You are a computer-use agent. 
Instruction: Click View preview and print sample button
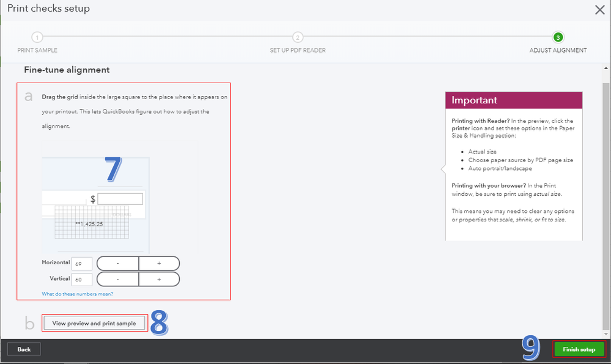coord(94,323)
